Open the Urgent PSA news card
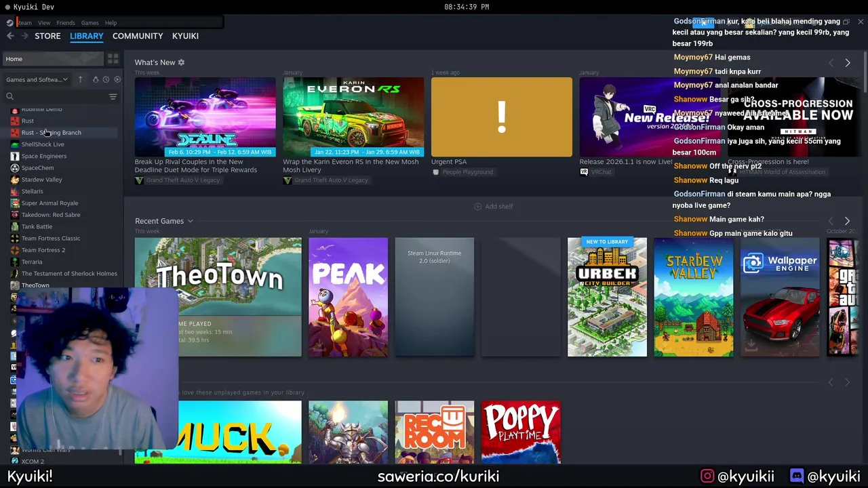Image resolution: width=868 pixels, height=488 pixels. (501, 117)
